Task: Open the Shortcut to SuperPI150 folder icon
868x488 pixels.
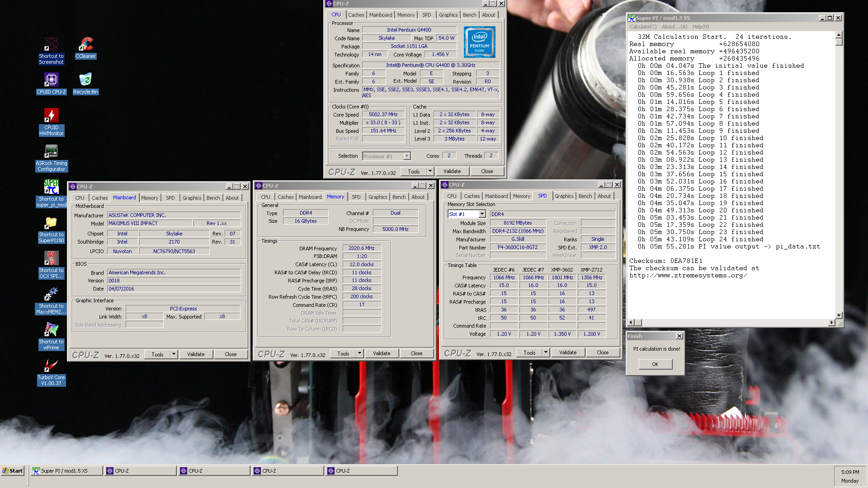Action: pyautogui.click(x=51, y=229)
